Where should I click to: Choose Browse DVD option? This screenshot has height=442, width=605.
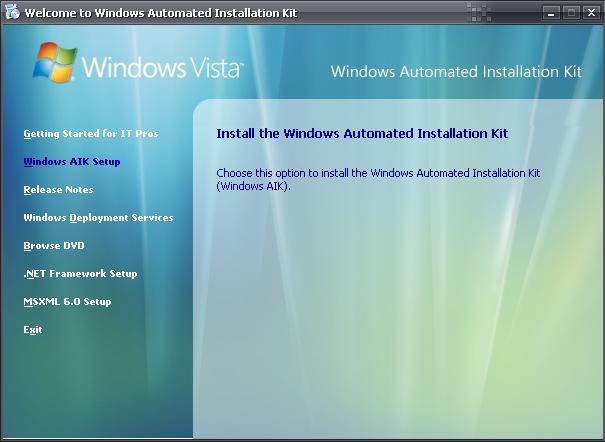coord(54,246)
